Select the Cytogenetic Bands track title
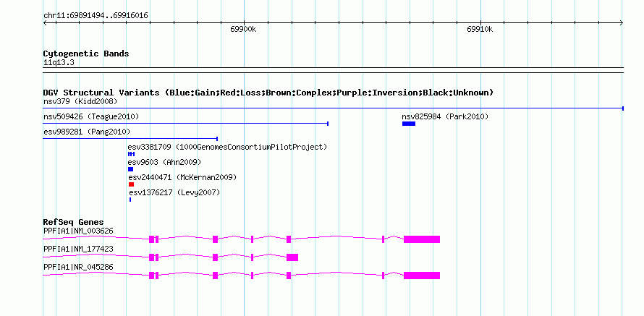The image size is (644, 316). click(x=86, y=54)
